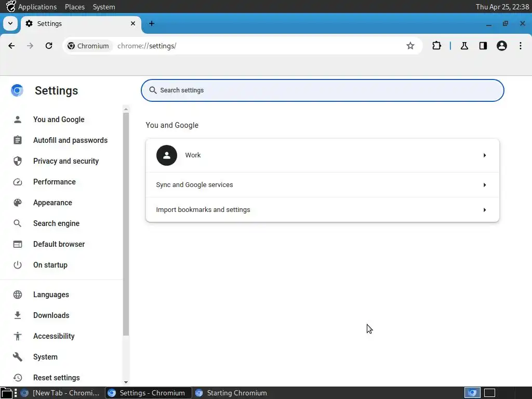The height and width of the screenshot is (399, 532).
Task: Open Accessibility settings section
Action: pyautogui.click(x=54, y=336)
